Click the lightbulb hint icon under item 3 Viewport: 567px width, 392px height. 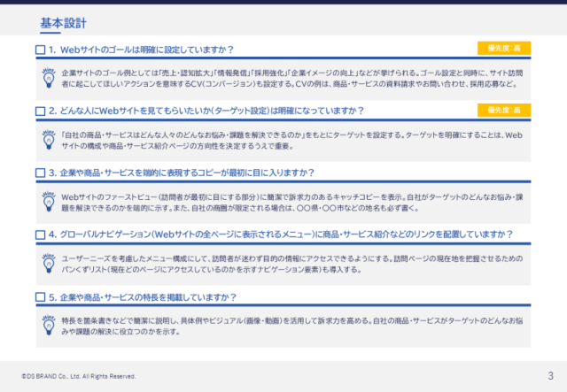pyautogui.click(x=49, y=202)
